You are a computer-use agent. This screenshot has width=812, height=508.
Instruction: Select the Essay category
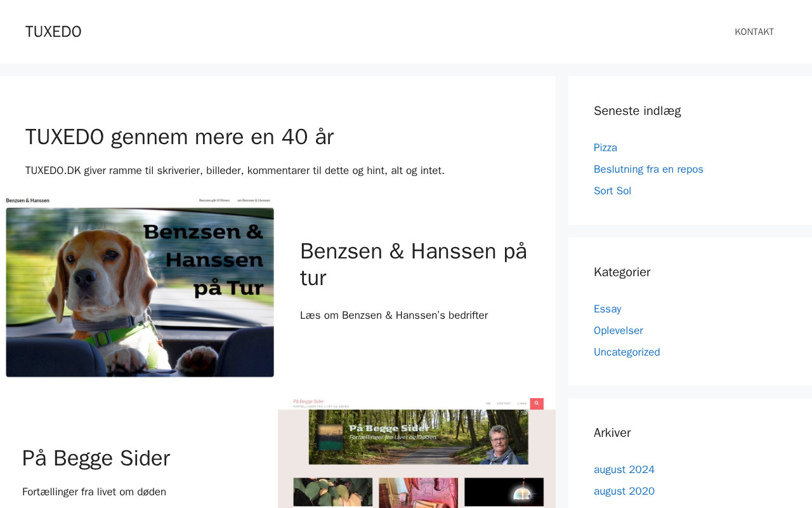coord(607,309)
